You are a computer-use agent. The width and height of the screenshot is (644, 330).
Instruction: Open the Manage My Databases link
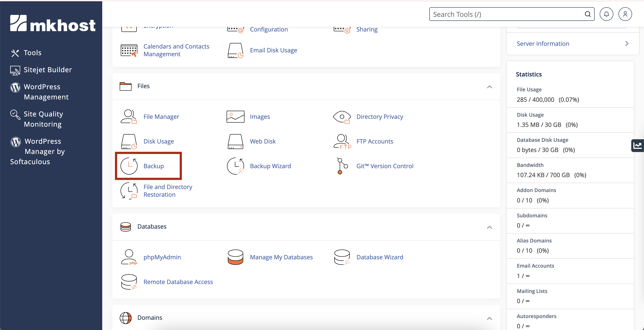[x=281, y=257]
